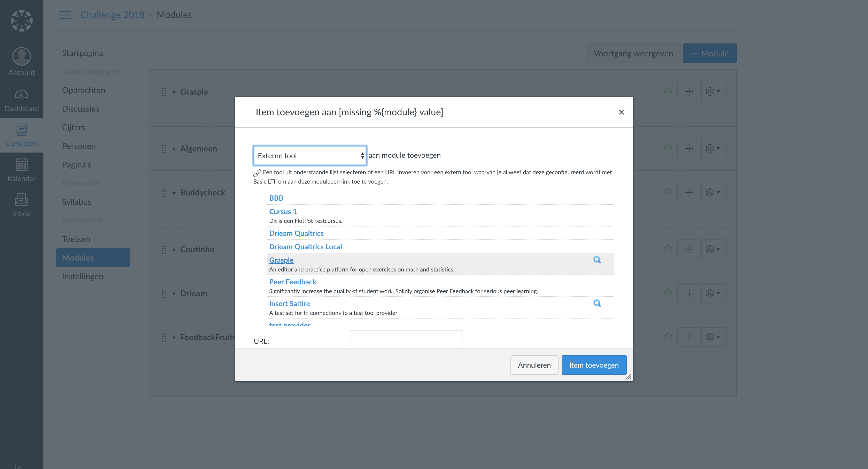Viewport: 868px width, 469px height.
Task: Open gear settings dropdown for Drieam module
Action: tap(713, 293)
